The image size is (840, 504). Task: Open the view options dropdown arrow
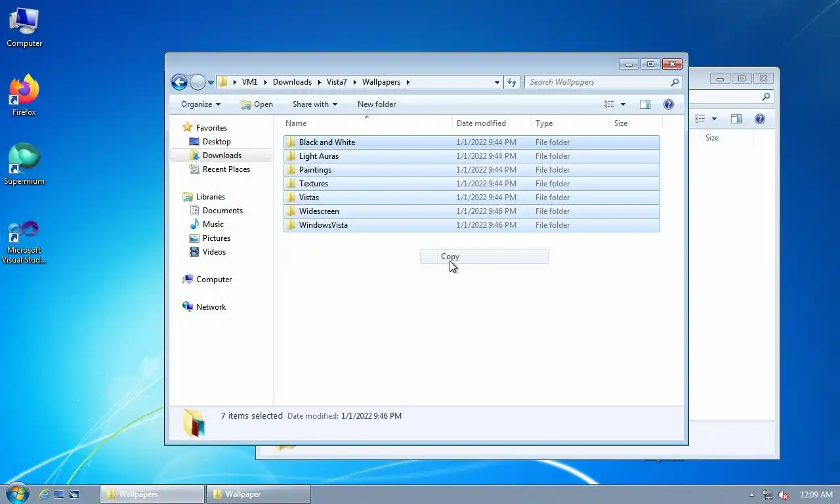click(623, 104)
